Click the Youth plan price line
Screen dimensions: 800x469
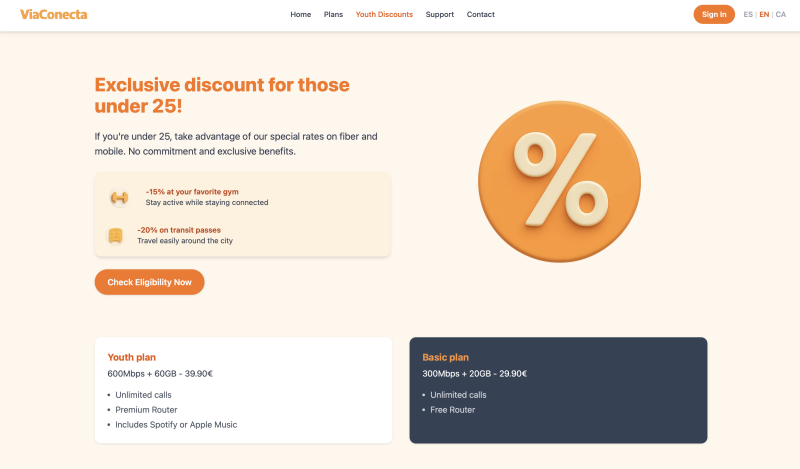tap(160, 374)
